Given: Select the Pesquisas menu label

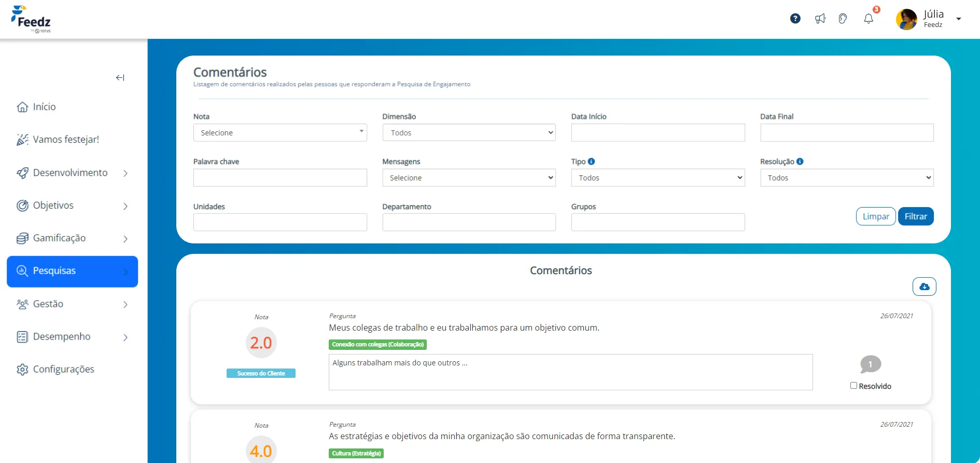Looking at the screenshot, I should point(54,270).
